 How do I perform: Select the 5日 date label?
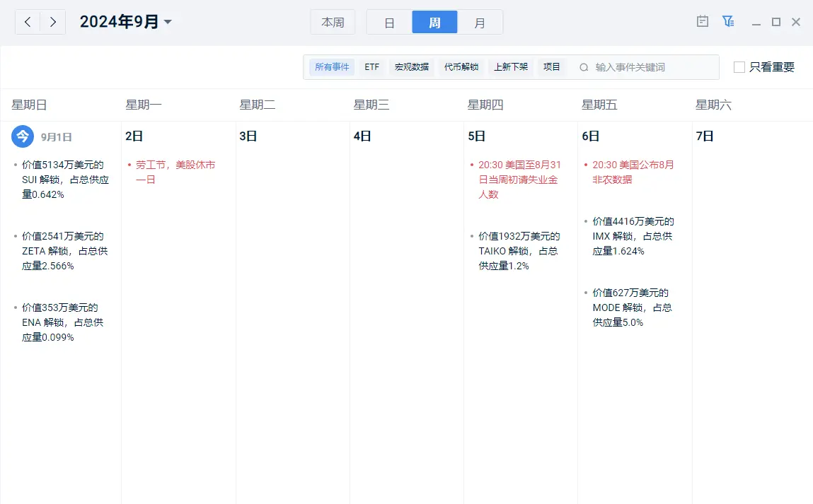476,136
